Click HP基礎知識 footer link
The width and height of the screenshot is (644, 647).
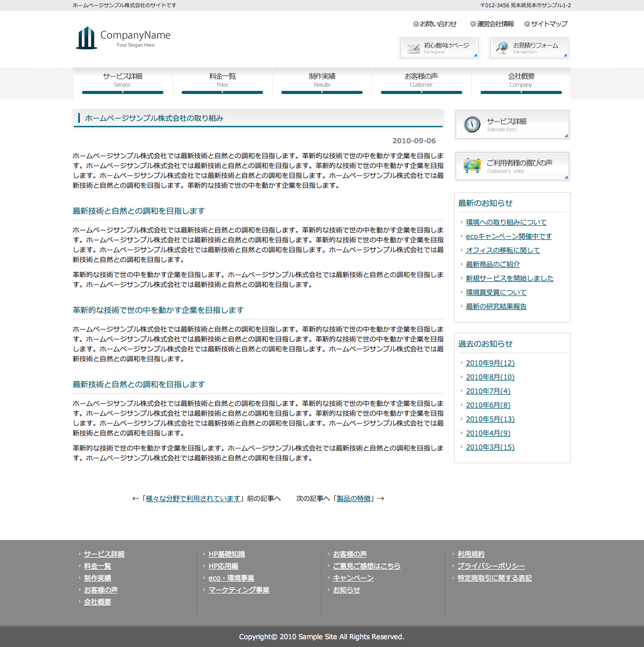226,554
